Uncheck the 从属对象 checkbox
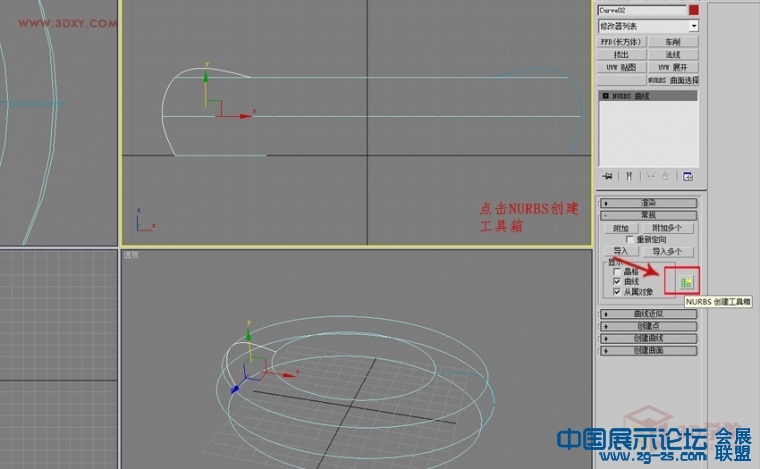760x469 pixels. (617, 292)
